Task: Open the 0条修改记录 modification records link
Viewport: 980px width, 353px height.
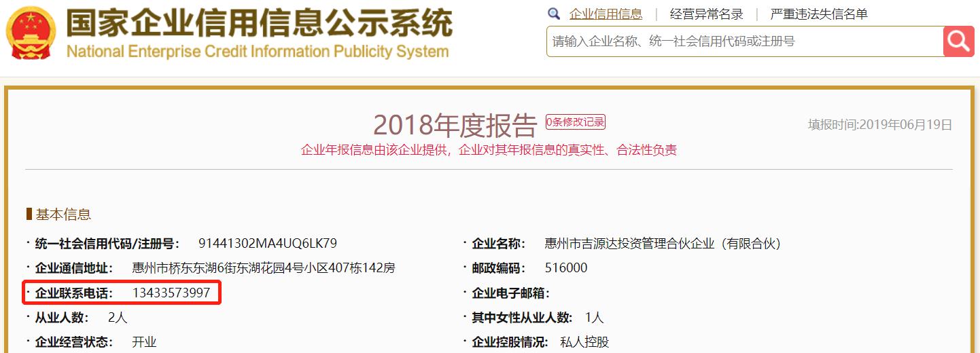Action: 575,122
